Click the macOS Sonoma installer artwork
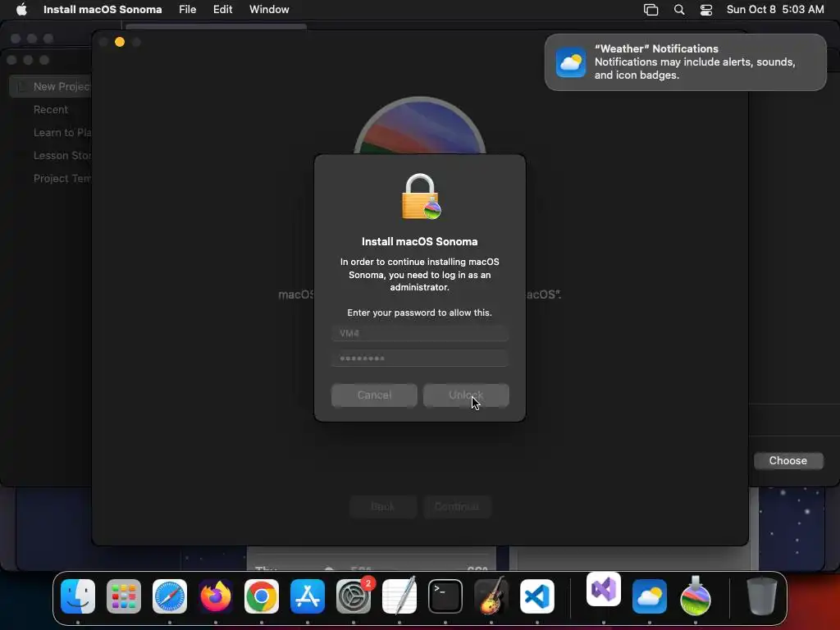Image resolution: width=840 pixels, height=630 pixels. [x=420, y=126]
